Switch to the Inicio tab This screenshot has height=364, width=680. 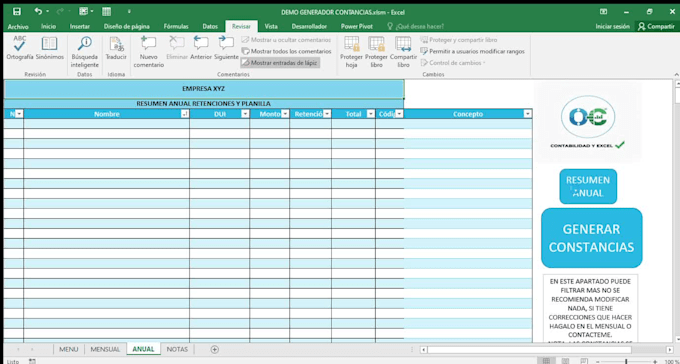[x=49, y=26]
